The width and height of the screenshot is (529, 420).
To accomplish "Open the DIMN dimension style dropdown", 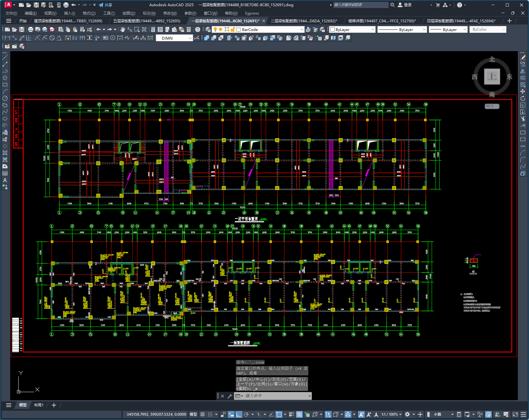I will tap(190, 38).
